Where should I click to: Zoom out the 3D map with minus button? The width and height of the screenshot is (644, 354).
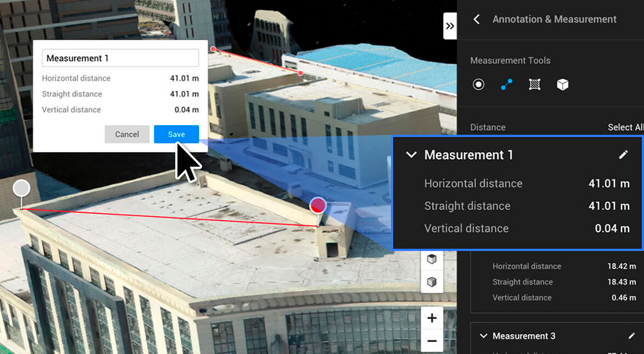(x=431, y=340)
